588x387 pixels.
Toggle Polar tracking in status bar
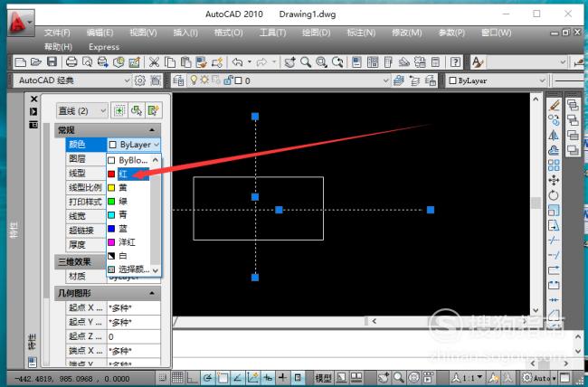coord(207,378)
